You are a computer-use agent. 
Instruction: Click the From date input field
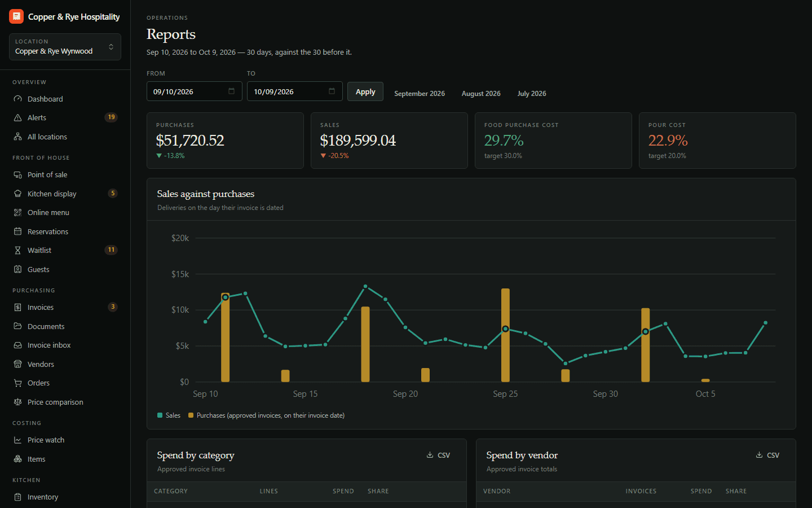pos(195,91)
